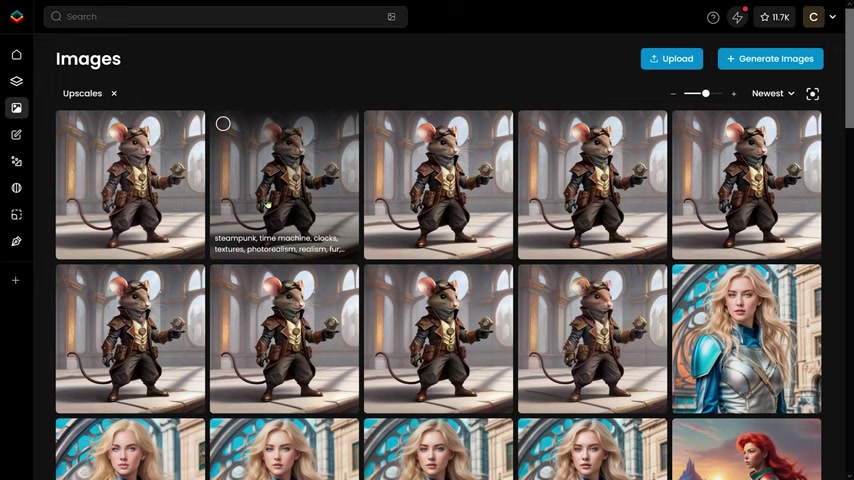Open the dashed-frame sidebar tool icon
The height and width of the screenshot is (480, 854).
point(16,215)
